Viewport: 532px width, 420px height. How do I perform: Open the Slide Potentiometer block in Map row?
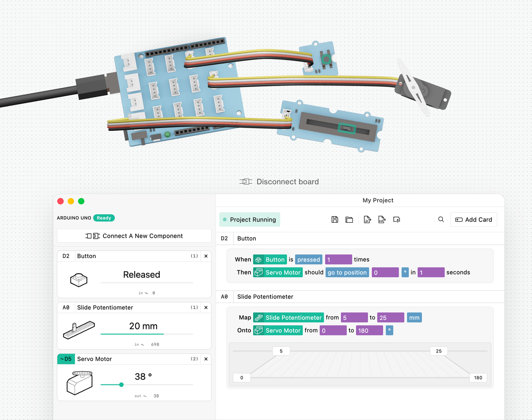click(x=289, y=318)
